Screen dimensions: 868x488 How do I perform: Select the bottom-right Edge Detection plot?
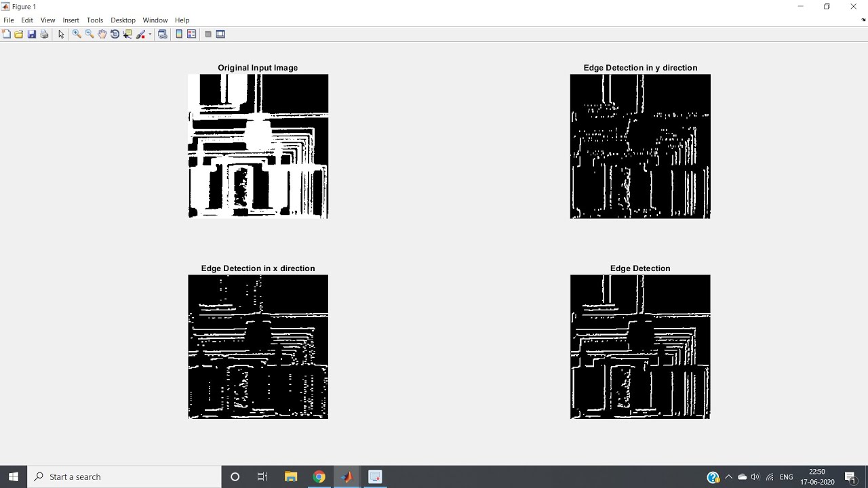[x=640, y=346]
